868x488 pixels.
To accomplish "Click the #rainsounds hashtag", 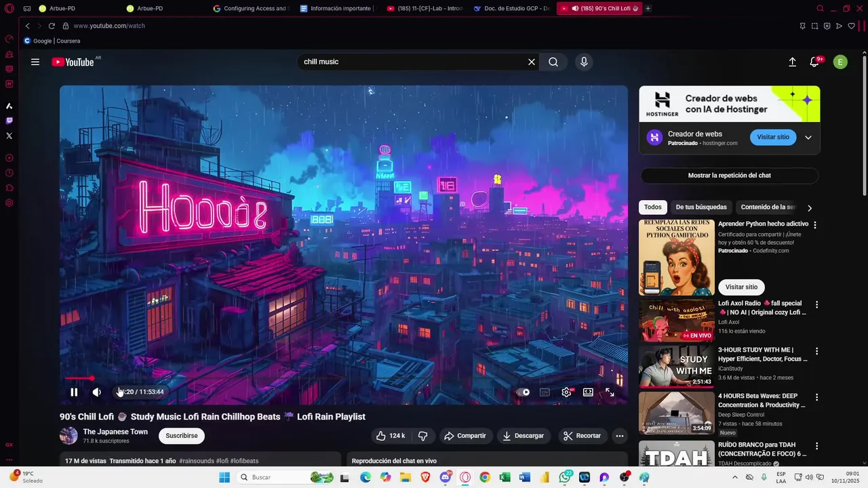I will point(196,461).
